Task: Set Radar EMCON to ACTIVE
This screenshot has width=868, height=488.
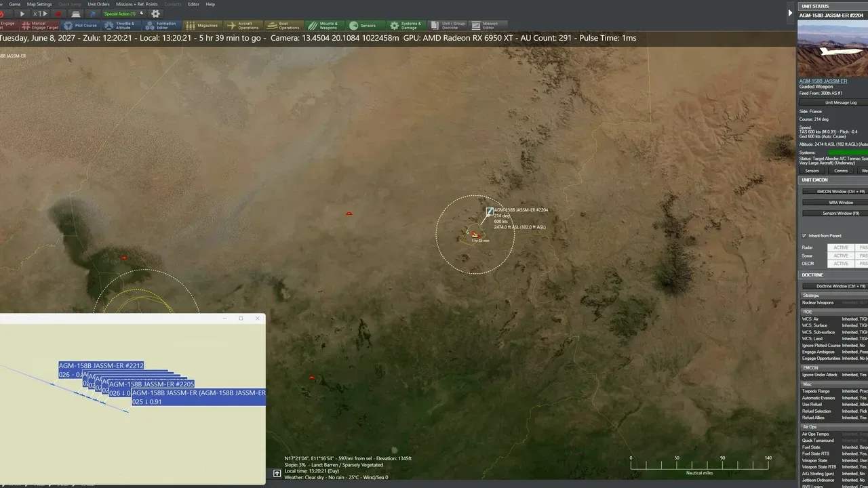Action: 840,247
